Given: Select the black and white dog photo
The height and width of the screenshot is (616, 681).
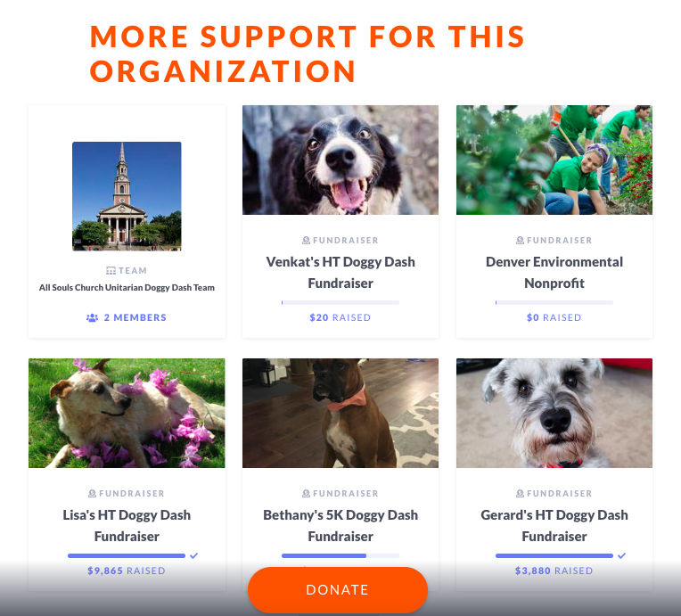Looking at the screenshot, I should [x=340, y=160].
